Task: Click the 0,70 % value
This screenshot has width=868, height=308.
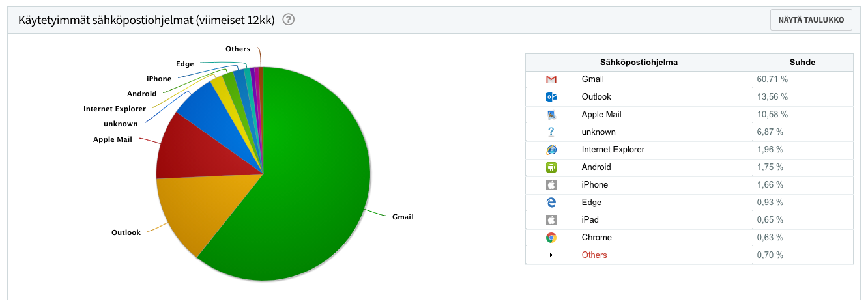Action: point(770,255)
